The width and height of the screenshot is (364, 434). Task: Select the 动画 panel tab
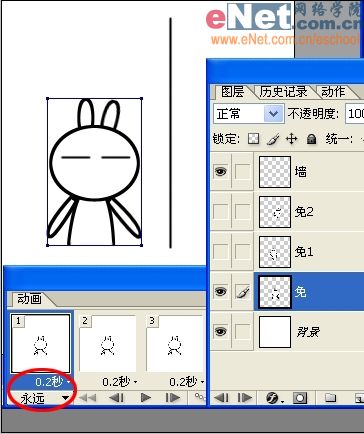pyautogui.click(x=29, y=299)
